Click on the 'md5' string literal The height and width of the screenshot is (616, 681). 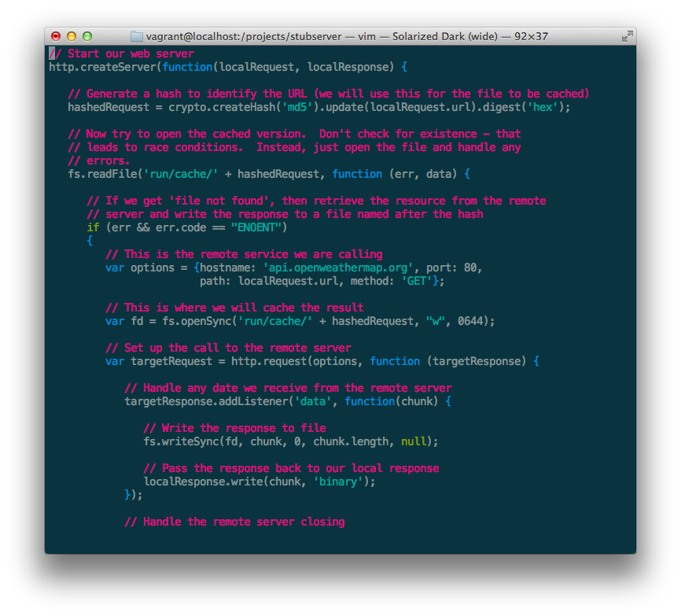[x=297, y=107]
